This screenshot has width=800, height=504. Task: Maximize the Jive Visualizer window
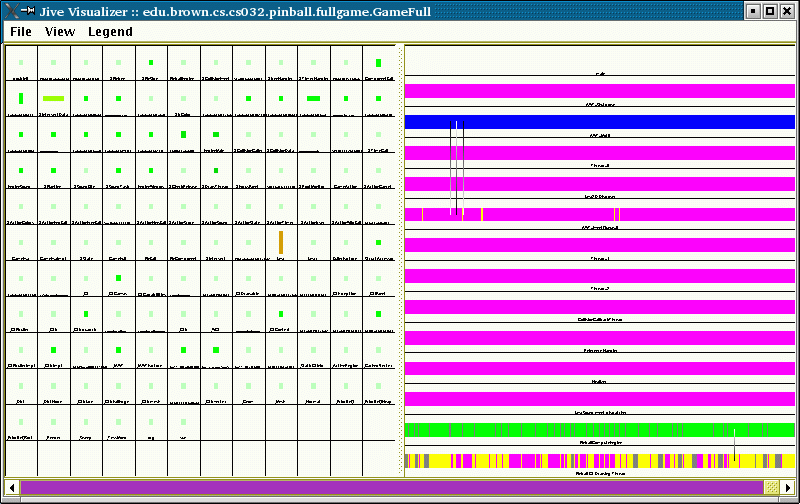[x=770, y=11]
